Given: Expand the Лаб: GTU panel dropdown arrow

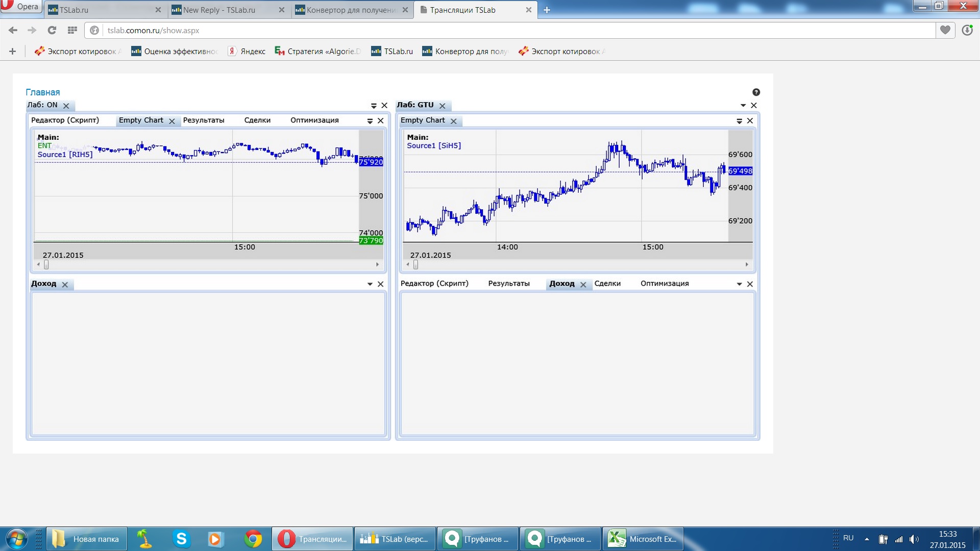Looking at the screenshot, I should tap(743, 106).
